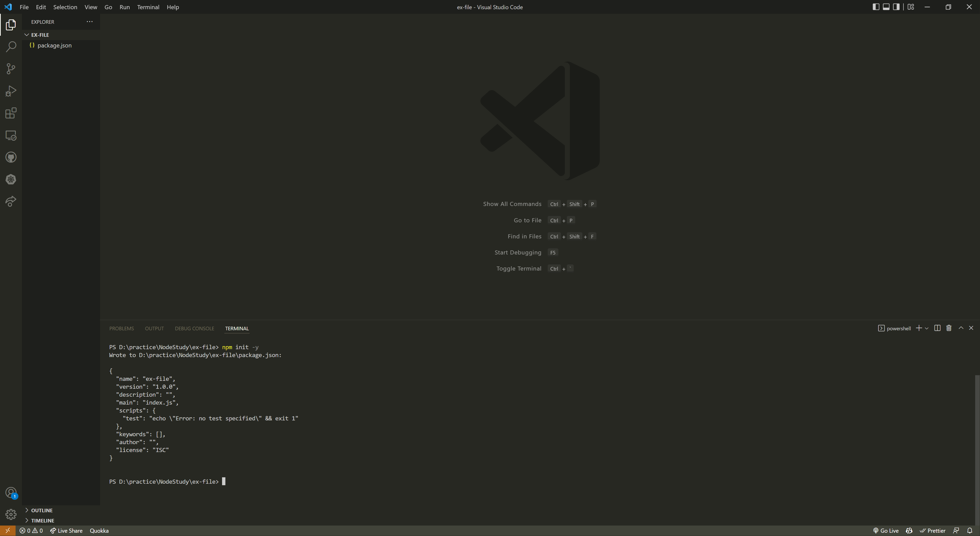Open the Terminal menu
The width and height of the screenshot is (980, 536).
(148, 7)
